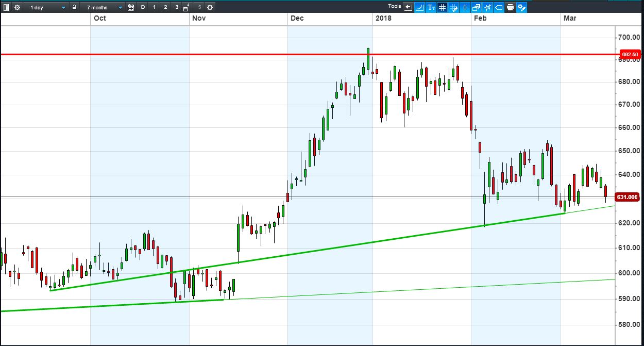Open the chart list panel icon
The height and width of the screenshot is (346, 644).
[x=6, y=7]
